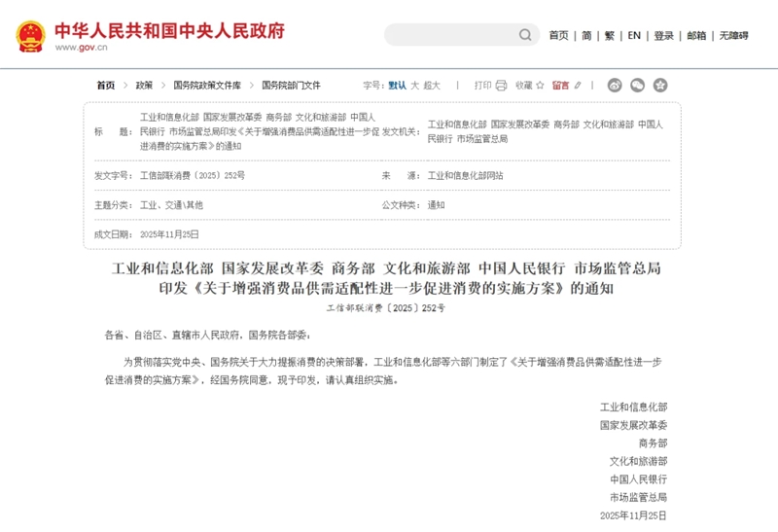Set font size to 默认
This screenshot has width=778, height=532.
pos(397,86)
